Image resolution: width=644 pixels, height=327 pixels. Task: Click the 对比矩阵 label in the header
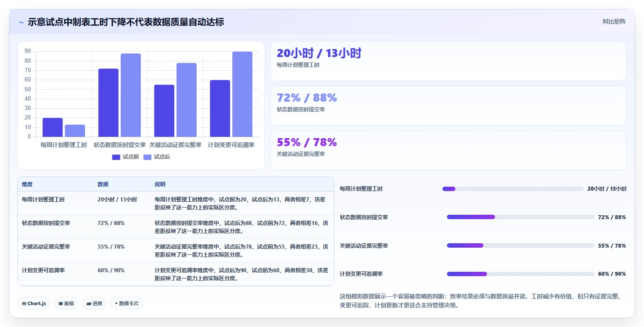click(614, 21)
